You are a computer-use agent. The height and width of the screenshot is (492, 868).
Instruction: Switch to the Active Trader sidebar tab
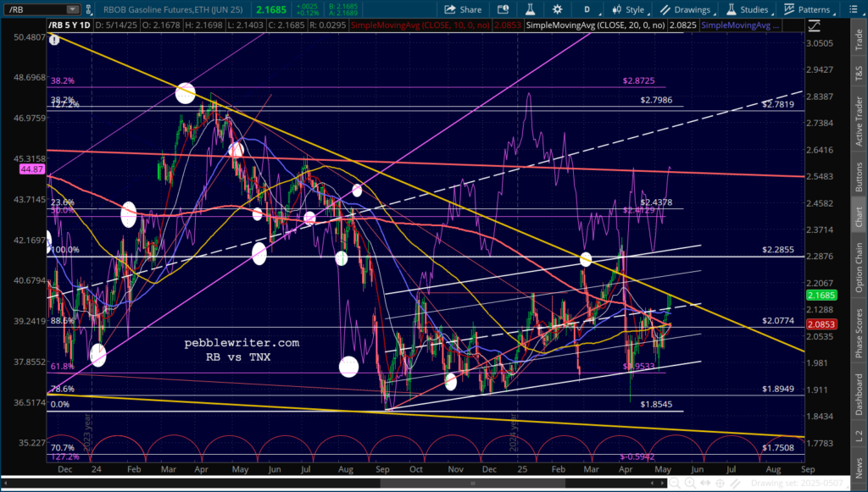859,119
